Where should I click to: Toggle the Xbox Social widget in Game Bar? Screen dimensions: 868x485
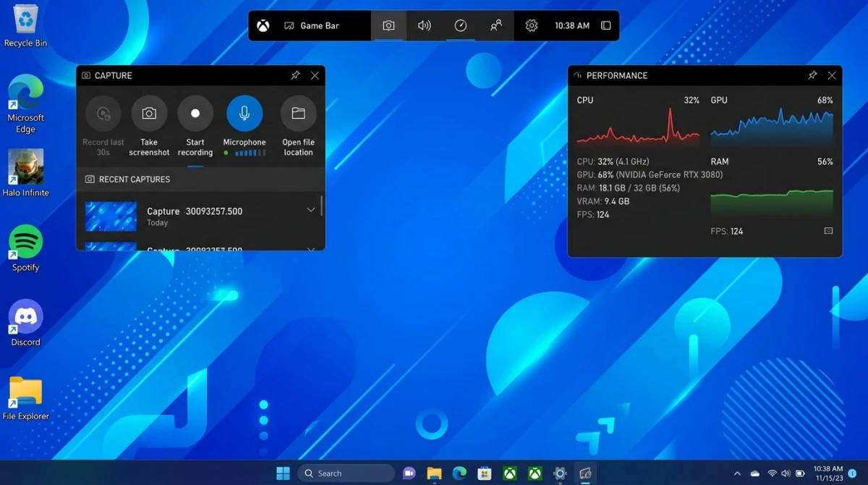pos(496,25)
